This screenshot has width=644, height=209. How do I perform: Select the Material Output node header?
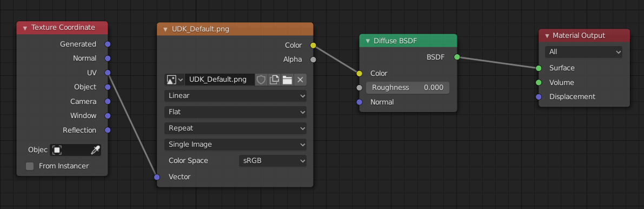click(x=584, y=36)
